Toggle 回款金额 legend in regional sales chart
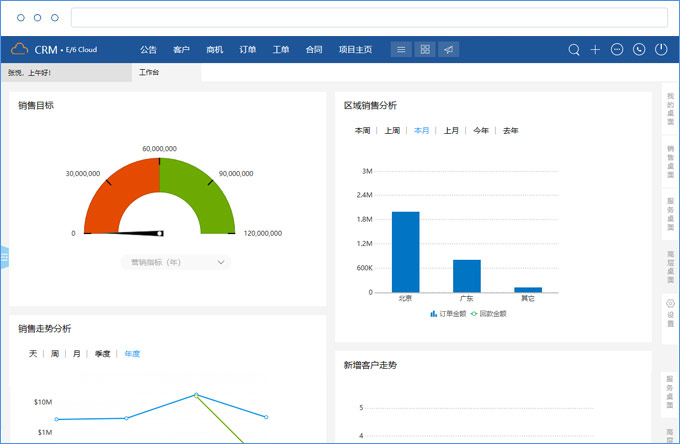 (x=488, y=313)
